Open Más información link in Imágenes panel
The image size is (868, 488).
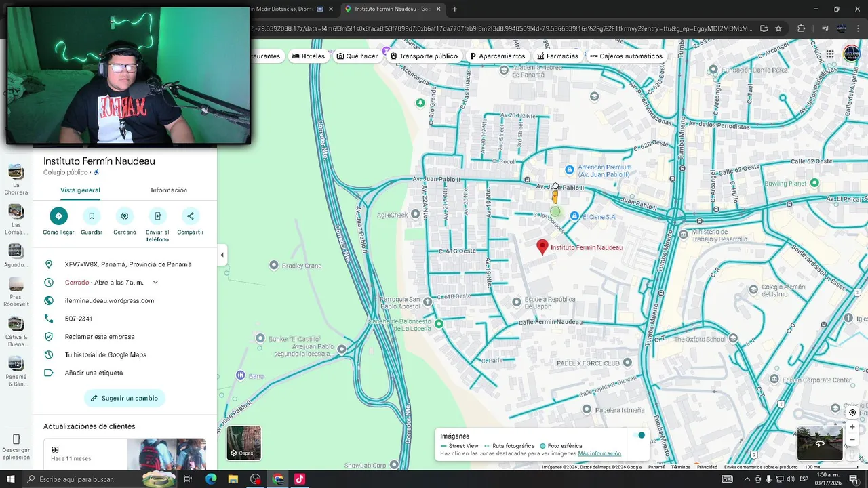599,453
